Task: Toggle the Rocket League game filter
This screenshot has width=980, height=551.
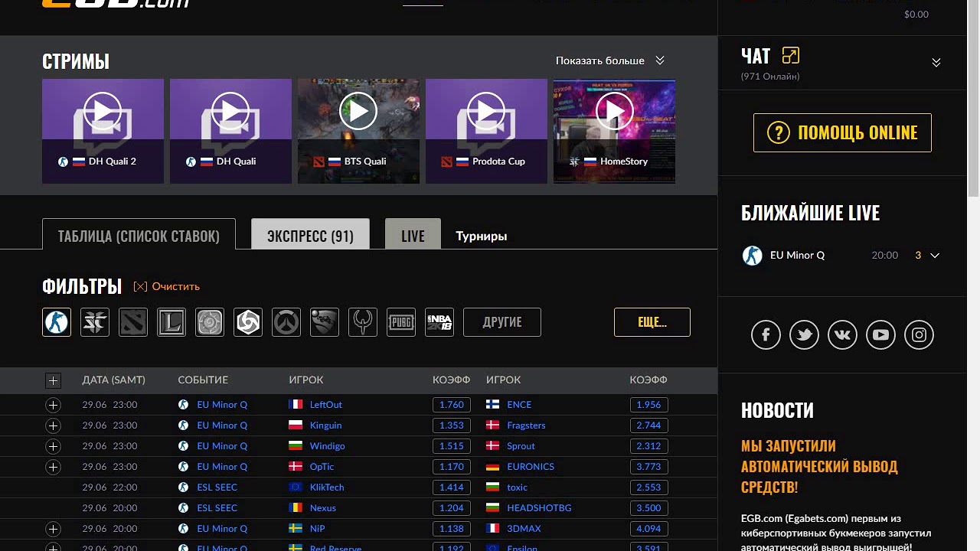Action: (325, 322)
